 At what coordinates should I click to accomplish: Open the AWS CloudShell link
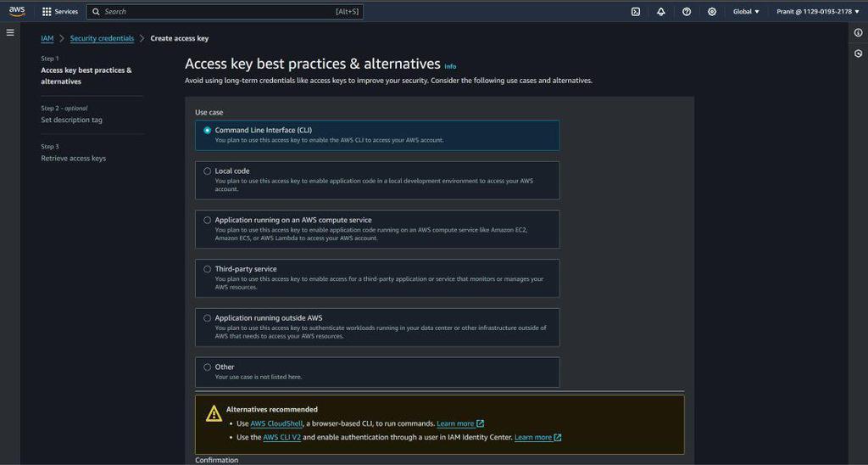tap(276, 423)
